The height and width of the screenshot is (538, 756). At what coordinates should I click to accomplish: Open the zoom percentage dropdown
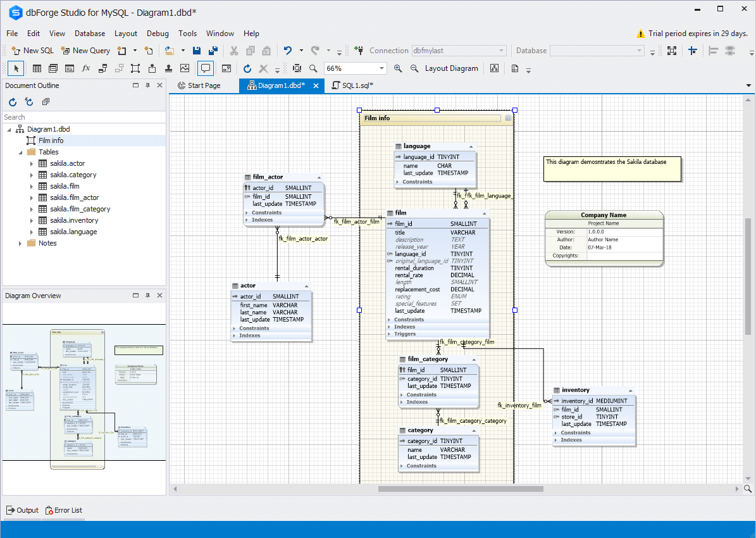click(x=381, y=68)
